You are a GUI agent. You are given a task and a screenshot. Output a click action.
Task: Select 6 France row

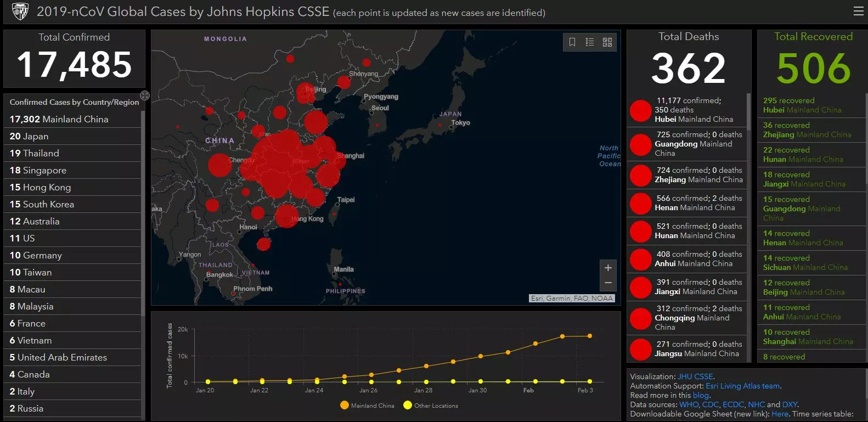pyautogui.click(x=72, y=323)
